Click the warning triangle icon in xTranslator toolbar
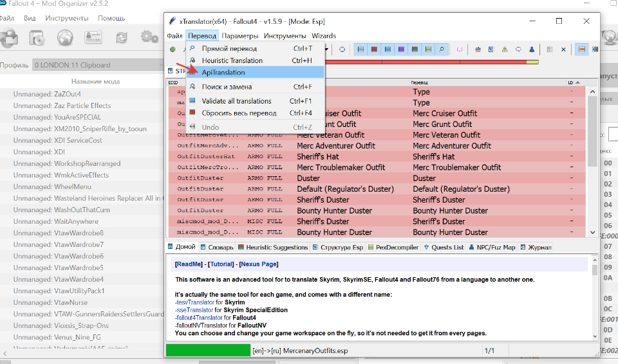 click(505, 49)
